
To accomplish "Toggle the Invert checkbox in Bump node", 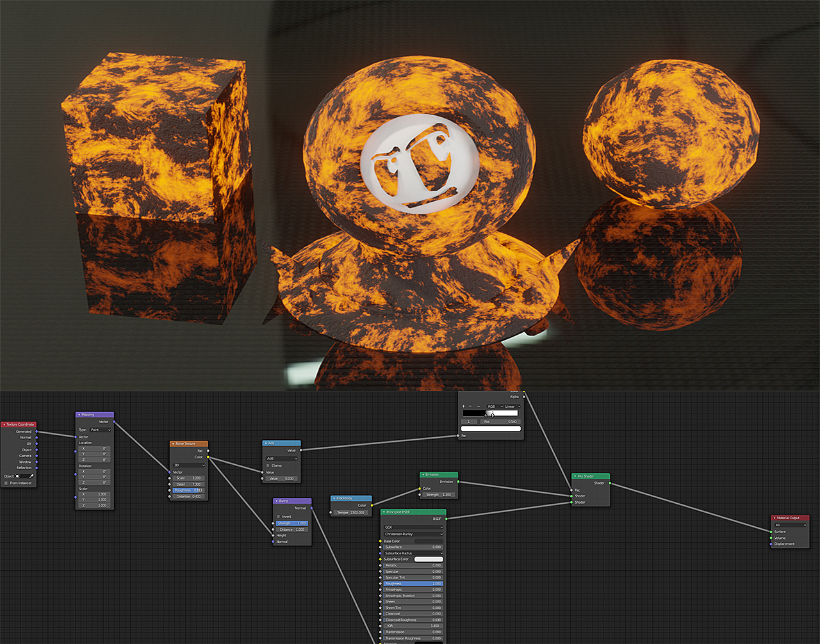I will click(279, 517).
